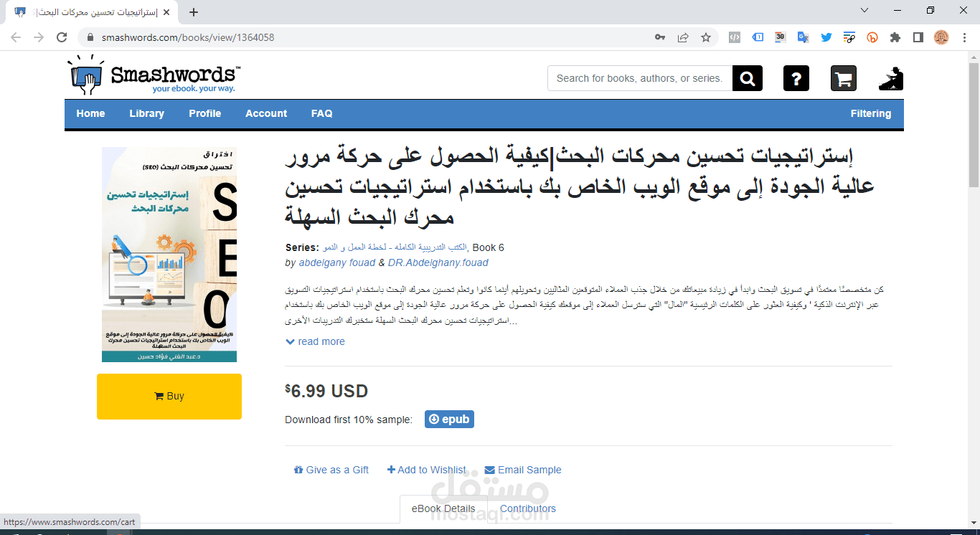Open a new browser tab
The height and width of the screenshot is (535, 980).
(x=194, y=12)
